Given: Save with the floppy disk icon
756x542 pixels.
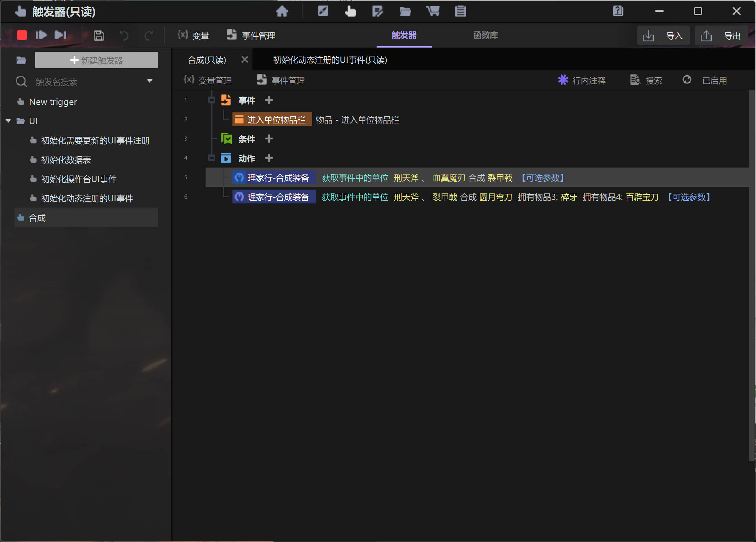Looking at the screenshot, I should pos(99,36).
